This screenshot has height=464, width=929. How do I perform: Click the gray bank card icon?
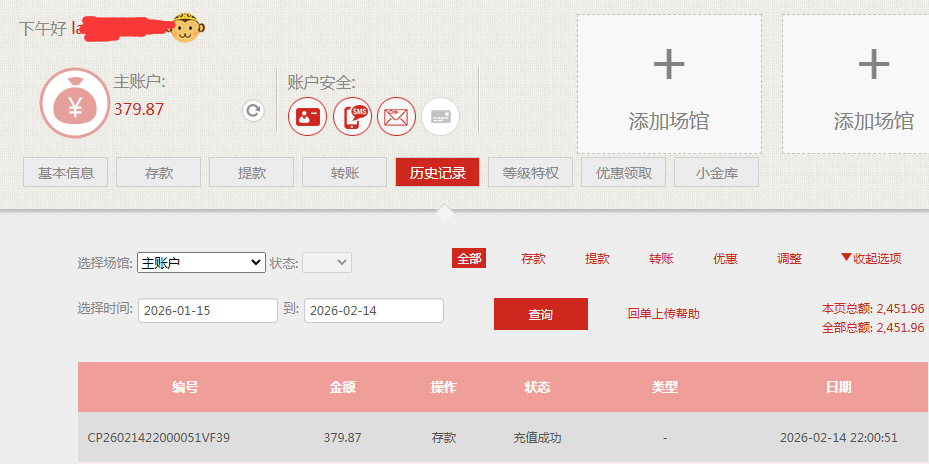click(441, 117)
